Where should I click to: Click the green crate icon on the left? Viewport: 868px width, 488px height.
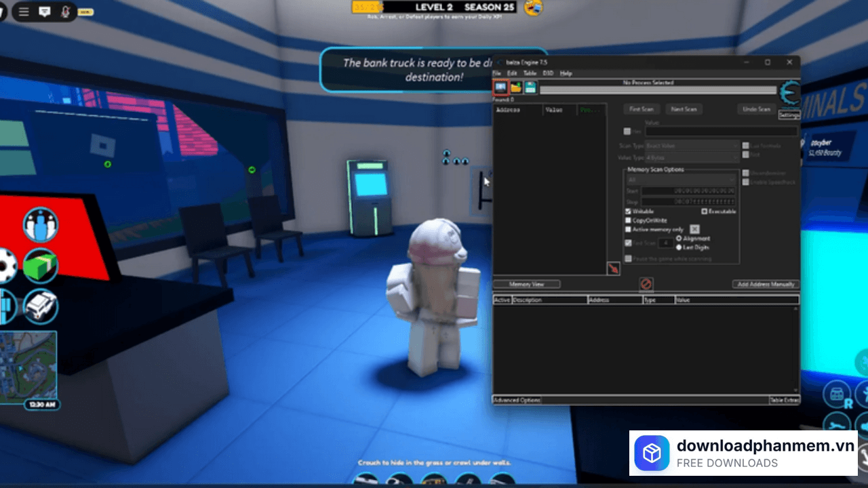pyautogui.click(x=39, y=266)
